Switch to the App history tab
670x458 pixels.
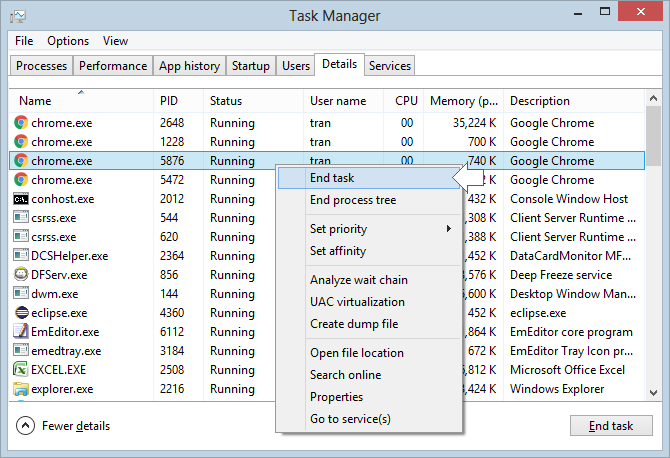click(x=189, y=66)
